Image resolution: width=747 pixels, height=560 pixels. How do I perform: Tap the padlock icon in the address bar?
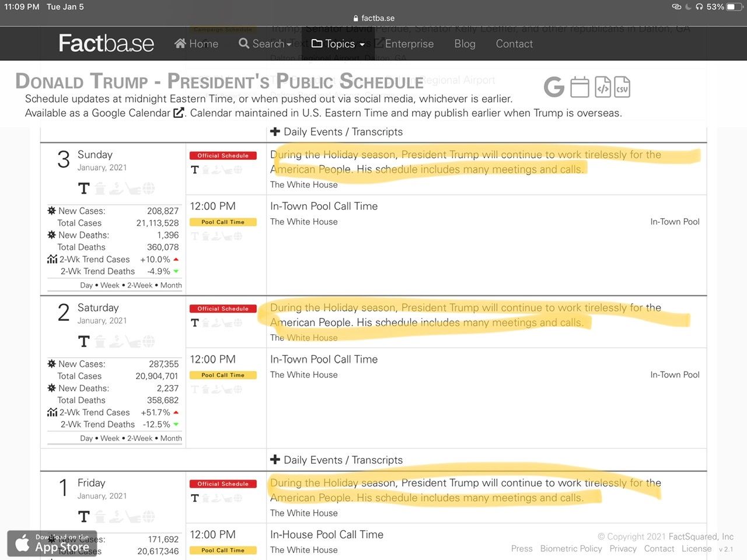(x=356, y=18)
